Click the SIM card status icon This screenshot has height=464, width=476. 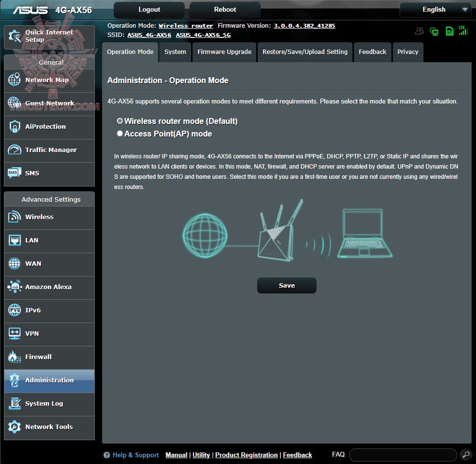click(449, 31)
